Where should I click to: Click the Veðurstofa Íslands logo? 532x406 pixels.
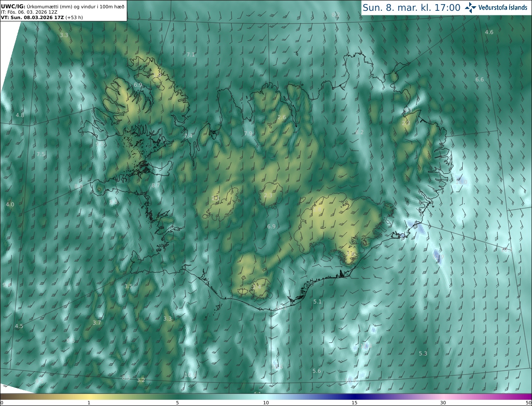coord(496,7)
